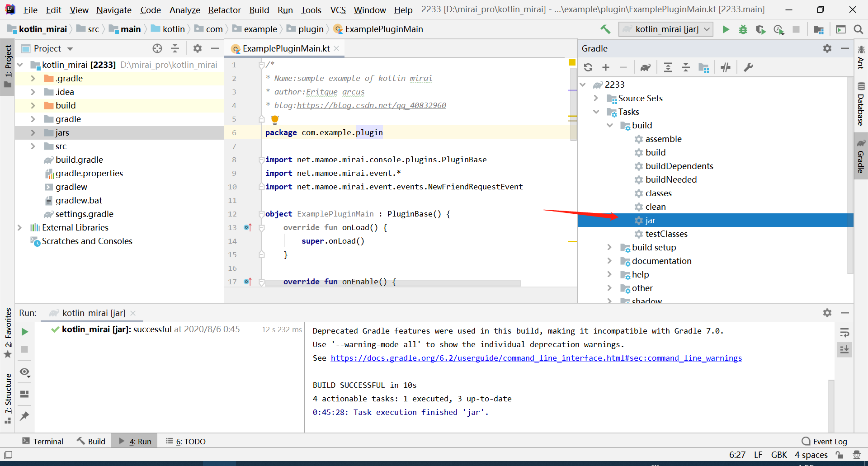868x466 pixels.
Task: Click the GBK encoding status widget
Action: 779,455
